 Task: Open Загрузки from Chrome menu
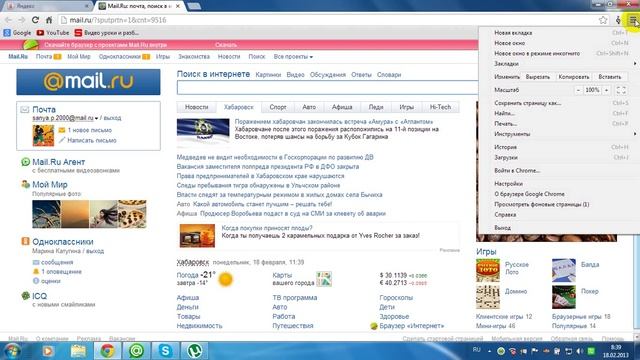[560, 157]
